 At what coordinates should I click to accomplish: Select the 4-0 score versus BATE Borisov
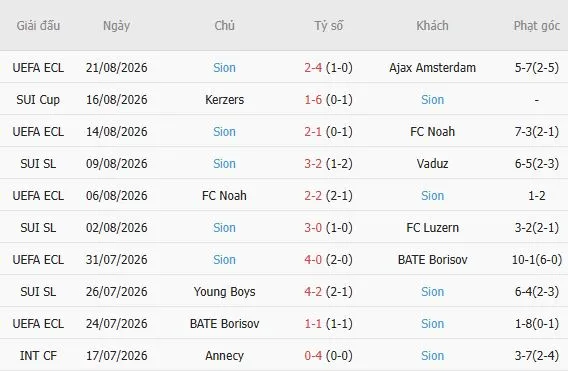313,259
